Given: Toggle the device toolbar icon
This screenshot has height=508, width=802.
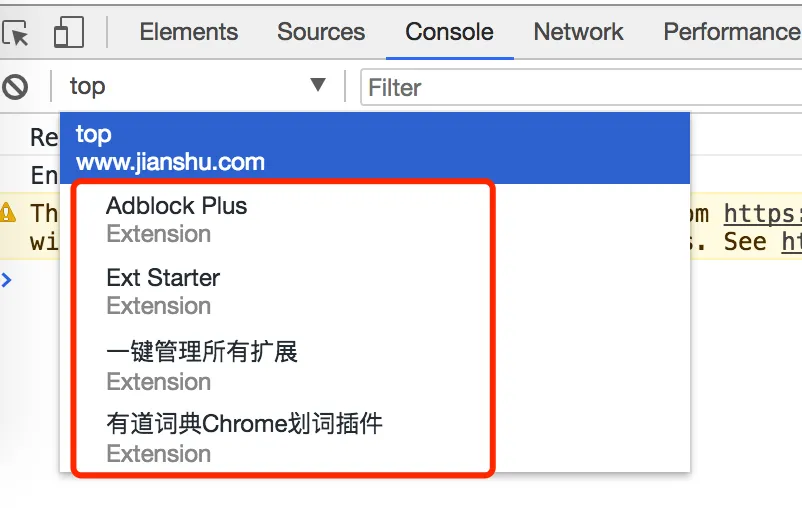Looking at the screenshot, I should (x=69, y=32).
